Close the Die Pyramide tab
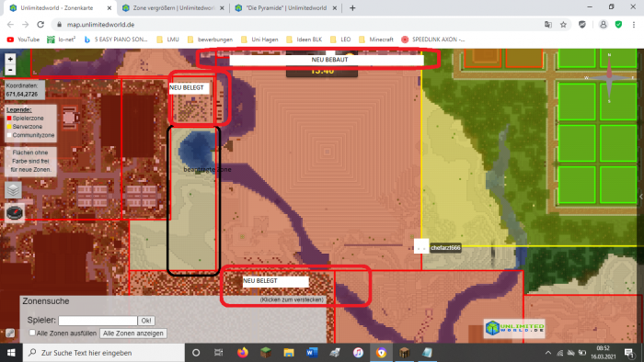This screenshot has height=362, width=644. (x=335, y=7)
